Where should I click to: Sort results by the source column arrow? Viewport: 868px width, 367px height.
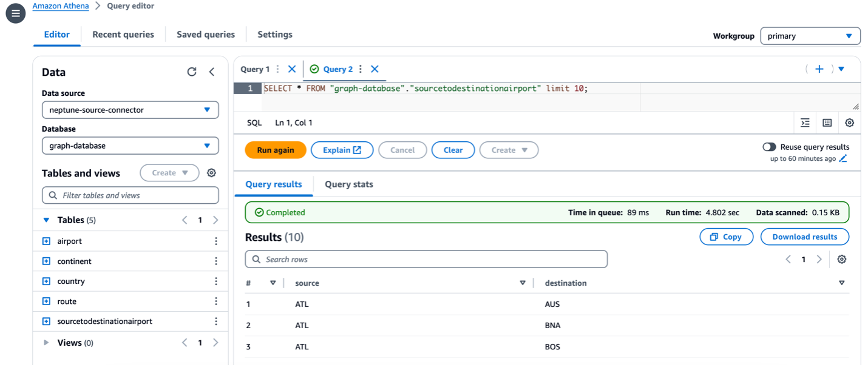click(523, 283)
